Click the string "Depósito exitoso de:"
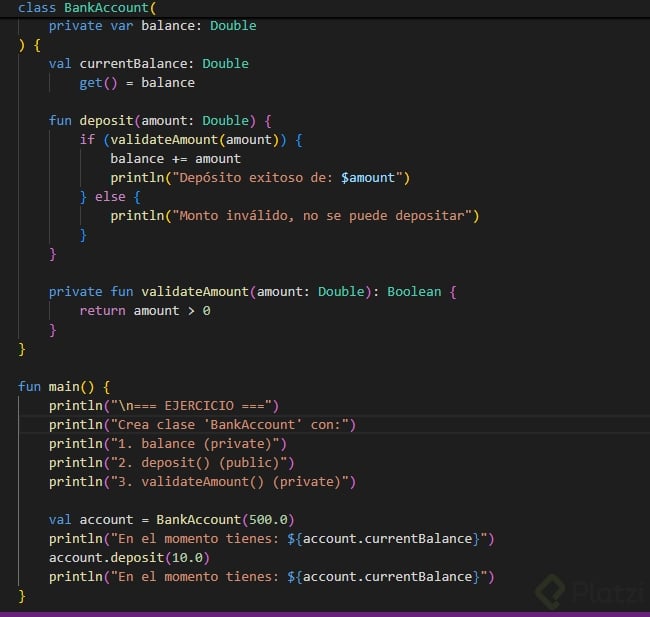Image resolution: width=650 pixels, height=617 pixels. click(252, 178)
